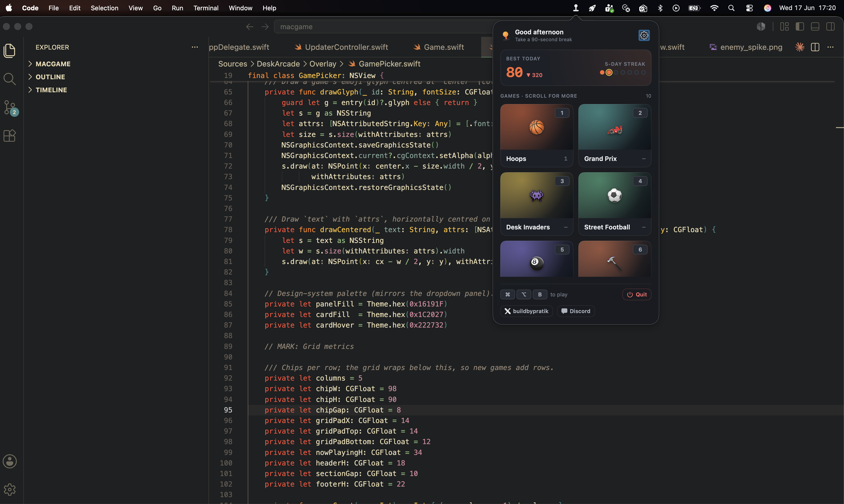The width and height of the screenshot is (844, 504).
Task: Go back with the navigation arrow
Action: coord(250,27)
